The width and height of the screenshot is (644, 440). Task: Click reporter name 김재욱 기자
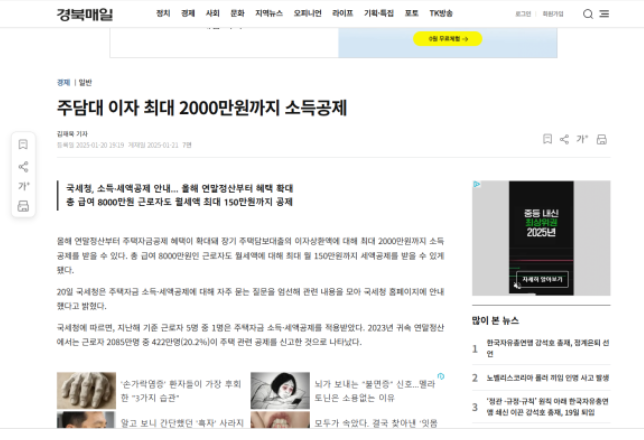(x=72, y=134)
